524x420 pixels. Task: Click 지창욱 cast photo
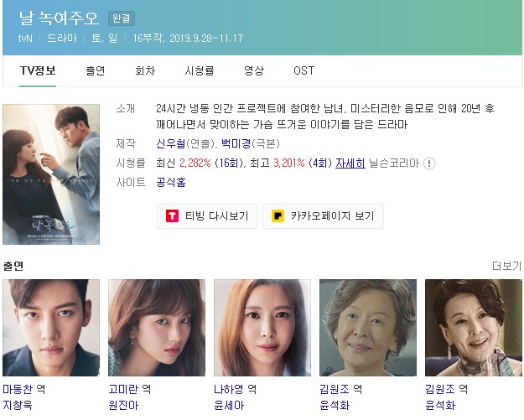[51, 328]
